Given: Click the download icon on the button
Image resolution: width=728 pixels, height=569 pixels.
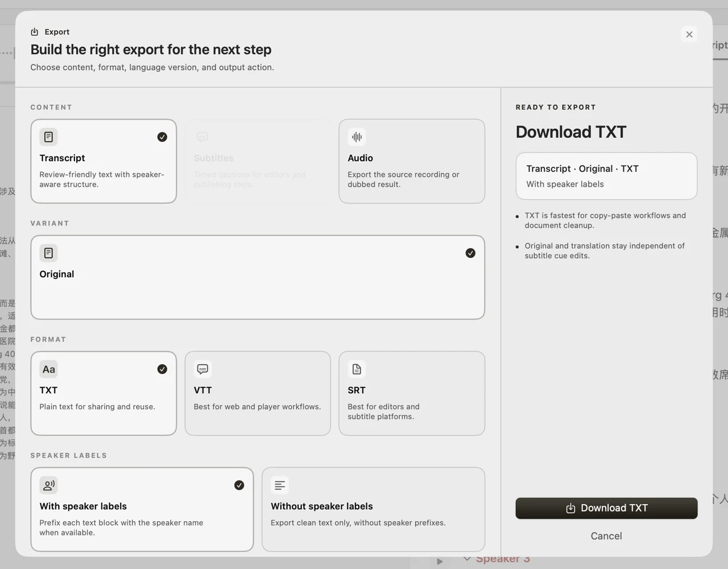Looking at the screenshot, I should click(x=570, y=508).
